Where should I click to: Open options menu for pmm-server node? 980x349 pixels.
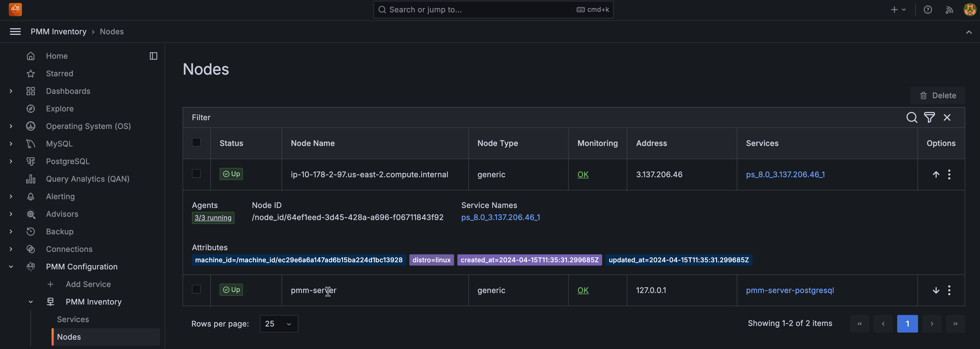tap(949, 290)
